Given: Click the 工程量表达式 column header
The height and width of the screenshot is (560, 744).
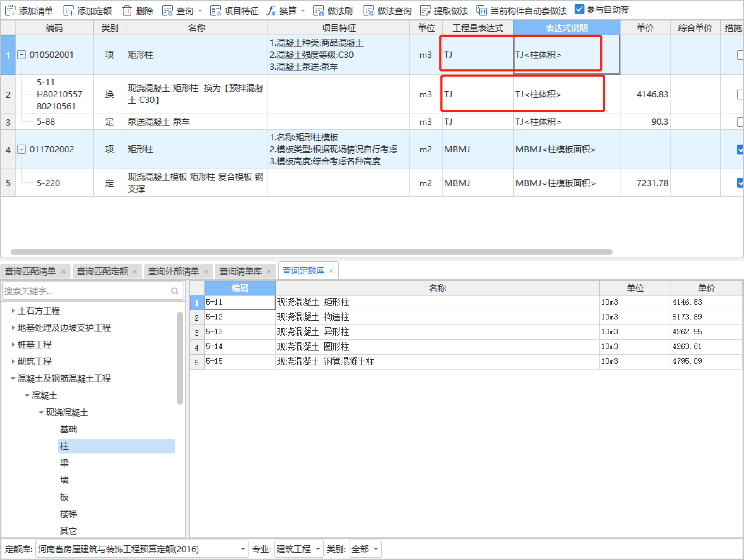Looking at the screenshot, I should coord(478,28).
